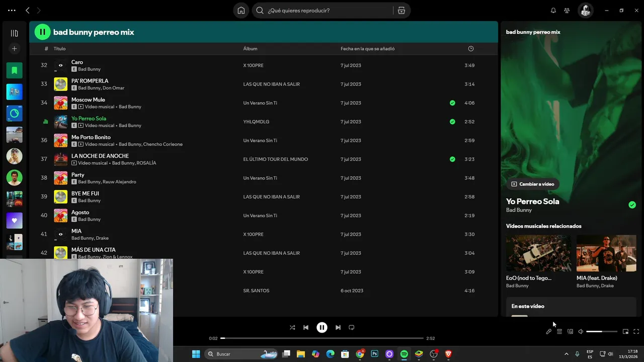
Task: Open the miniplayer icon
Action: [625, 332]
